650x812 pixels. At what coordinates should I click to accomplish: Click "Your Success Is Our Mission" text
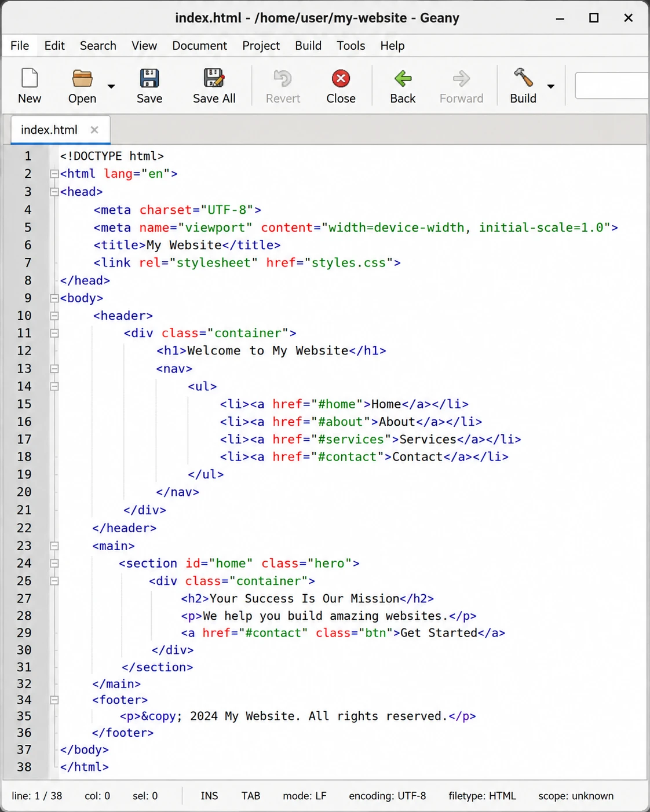tap(304, 598)
